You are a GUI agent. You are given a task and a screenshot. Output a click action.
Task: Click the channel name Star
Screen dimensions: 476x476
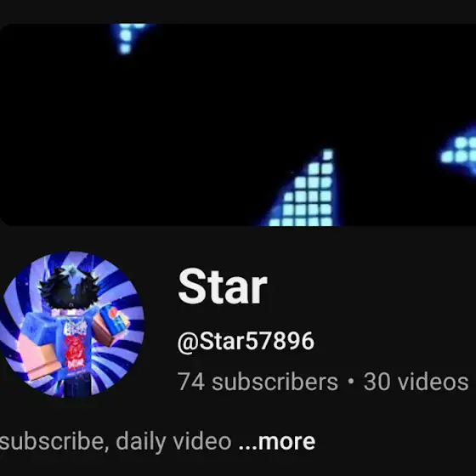click(223, 286)
